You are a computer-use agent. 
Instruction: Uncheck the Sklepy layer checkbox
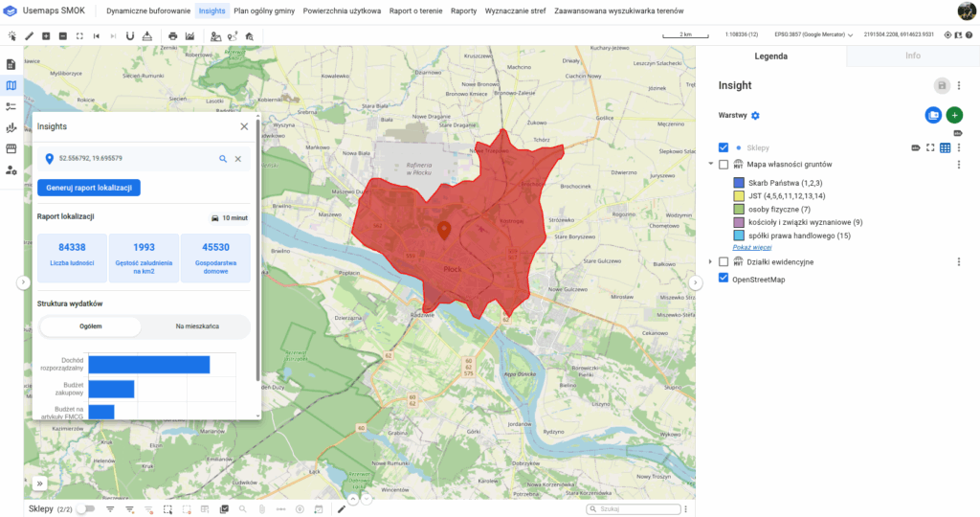724,147
